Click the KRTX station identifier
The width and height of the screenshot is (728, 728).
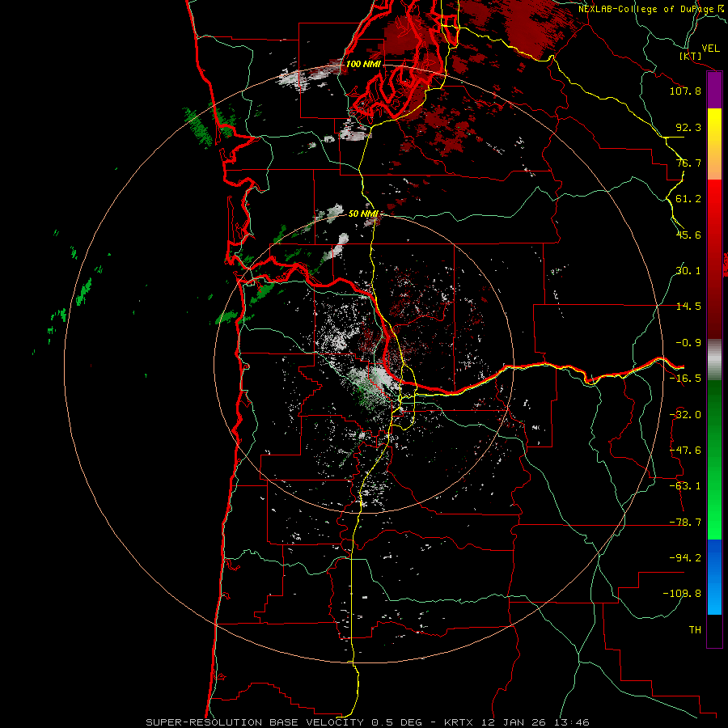click(x=459, y=722)
